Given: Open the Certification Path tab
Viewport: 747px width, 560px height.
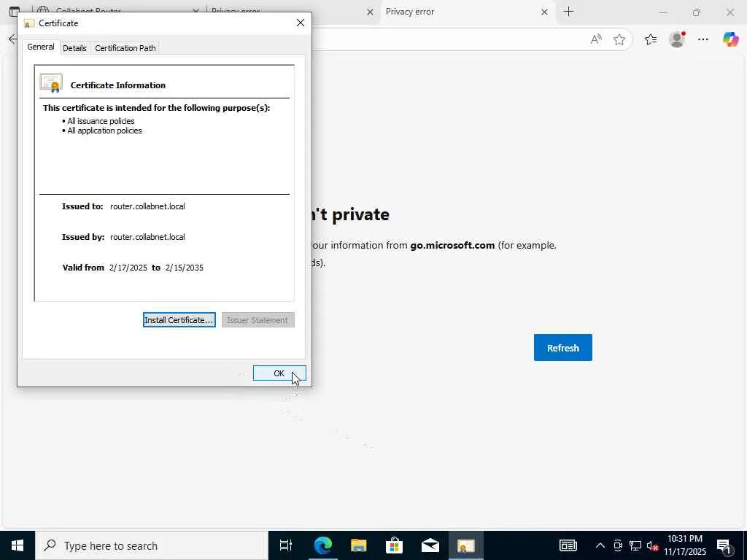Looking at the screenshot, I should click(x=125, y=48).
